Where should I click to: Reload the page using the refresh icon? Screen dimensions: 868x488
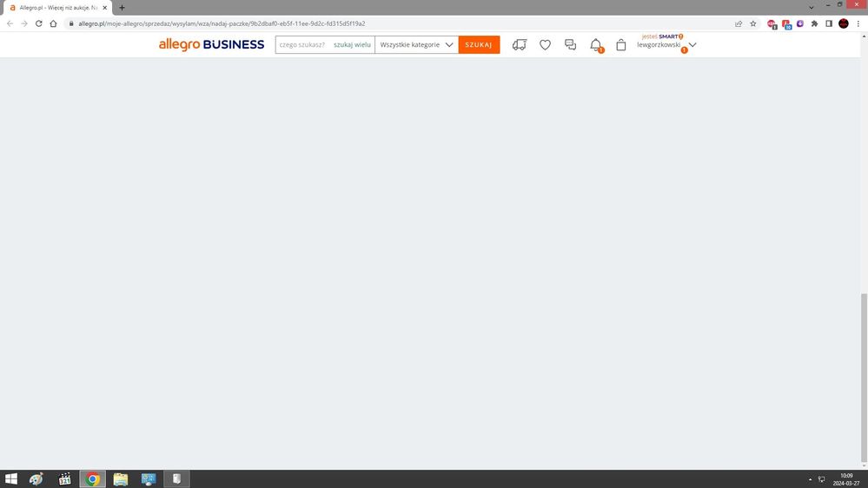pos(38,23)
